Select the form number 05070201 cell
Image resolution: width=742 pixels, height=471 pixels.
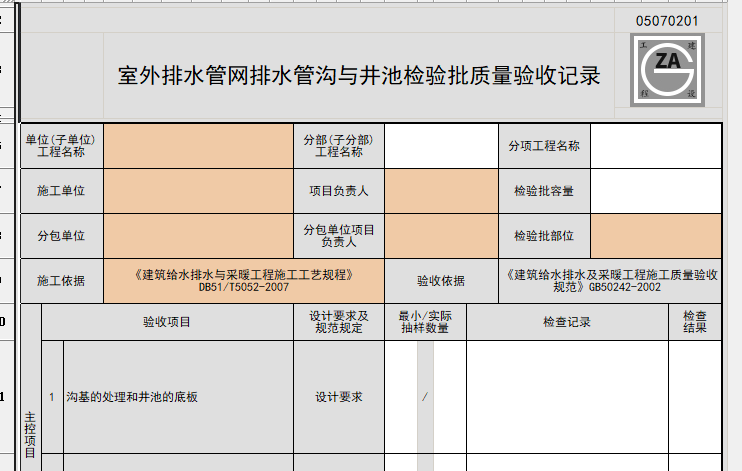point(667,20)
